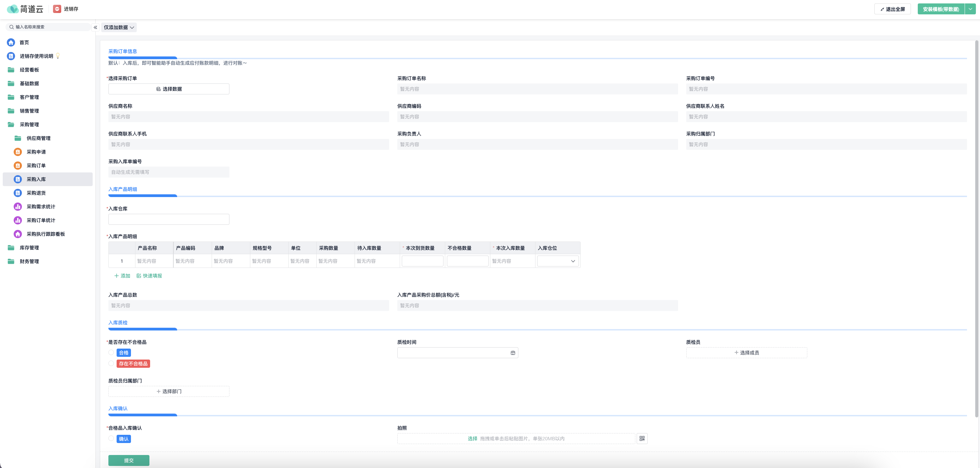The width and height of the screenshot is (980, 468).
Task: Click the collapse sidebar double-chevron icon
Action: [95, 27]
